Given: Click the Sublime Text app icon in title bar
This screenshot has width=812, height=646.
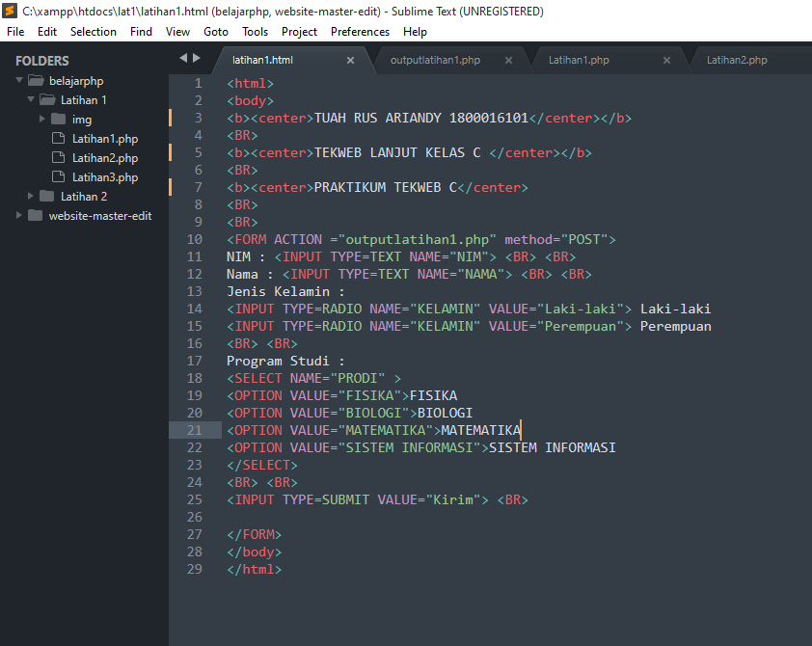Looking at the screenshot, I should click(x=10, y=11).
